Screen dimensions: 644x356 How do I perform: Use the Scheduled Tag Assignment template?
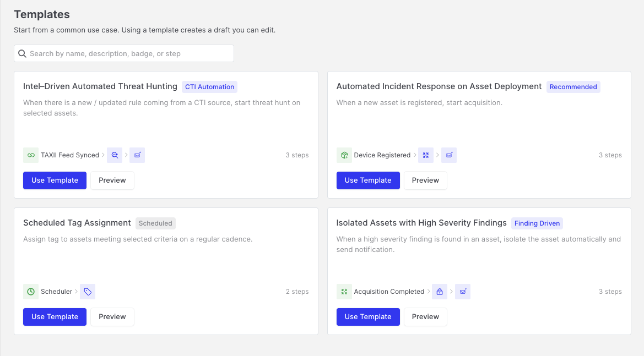pos(55,317)
